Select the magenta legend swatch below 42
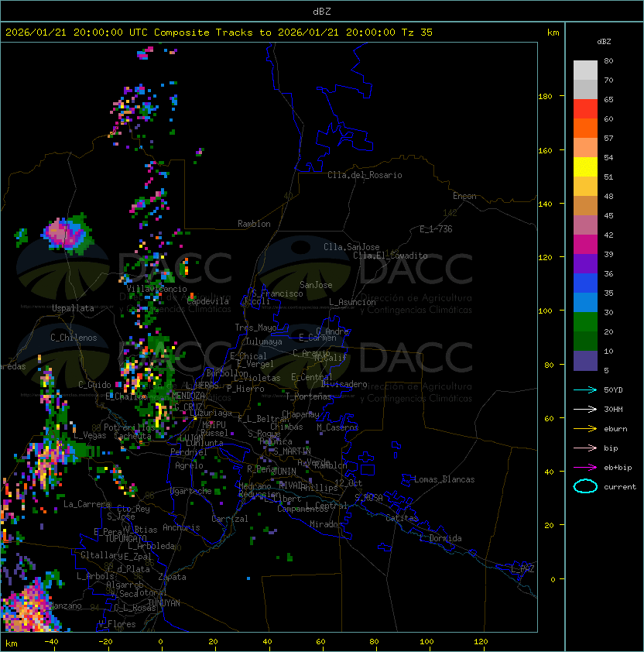The image size is (644, 652). pos(585,245)
